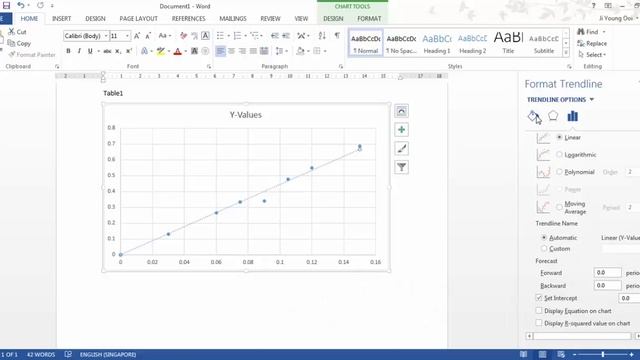Open the font name dropdown
640x360 pixels.
pyautogui.click(x=106, y=36)
